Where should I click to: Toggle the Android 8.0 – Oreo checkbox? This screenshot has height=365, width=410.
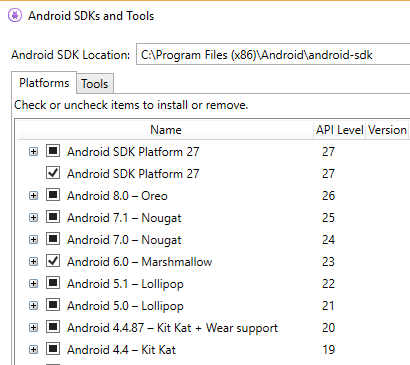point(53,195)
